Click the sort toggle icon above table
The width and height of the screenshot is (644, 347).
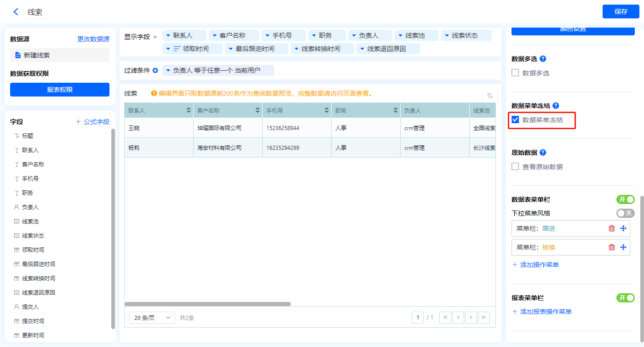489,96
